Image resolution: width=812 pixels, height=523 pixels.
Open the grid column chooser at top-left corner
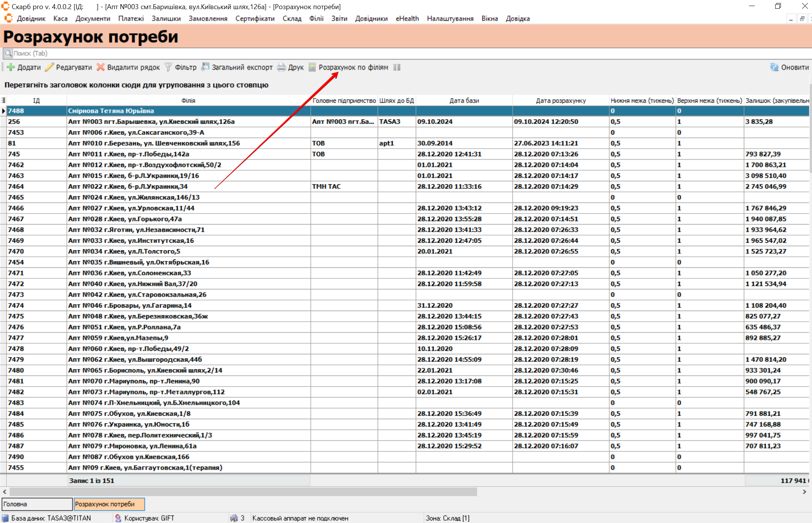coord(3,100)
